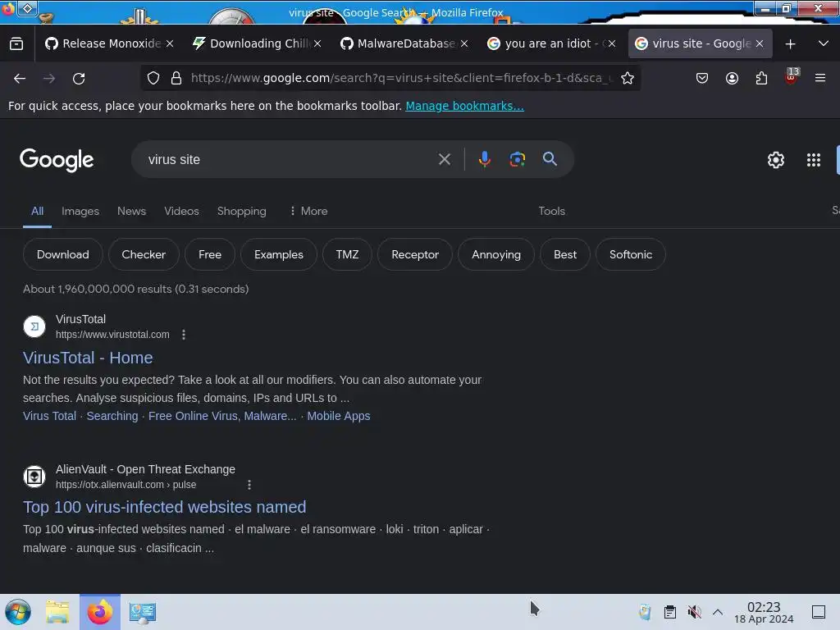Apply the Annoying filter chip

496,254
